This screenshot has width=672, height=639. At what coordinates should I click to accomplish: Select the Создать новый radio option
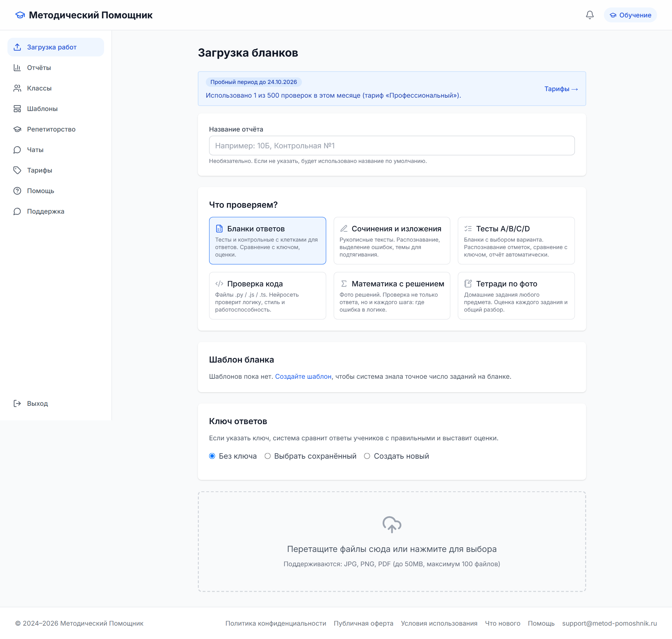tap(367, 456)
